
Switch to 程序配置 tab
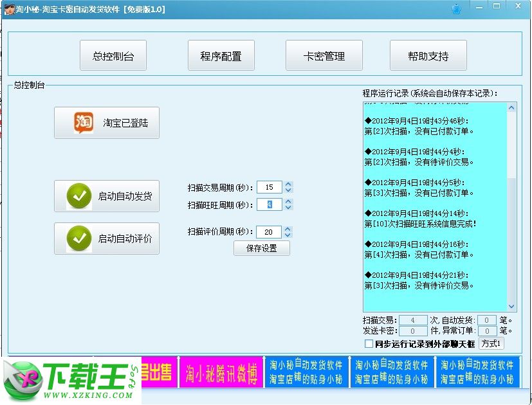(221, 55)
